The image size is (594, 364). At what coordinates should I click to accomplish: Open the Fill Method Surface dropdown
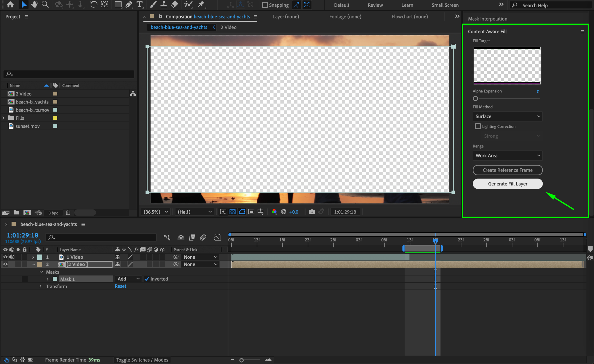coord(507,117)
